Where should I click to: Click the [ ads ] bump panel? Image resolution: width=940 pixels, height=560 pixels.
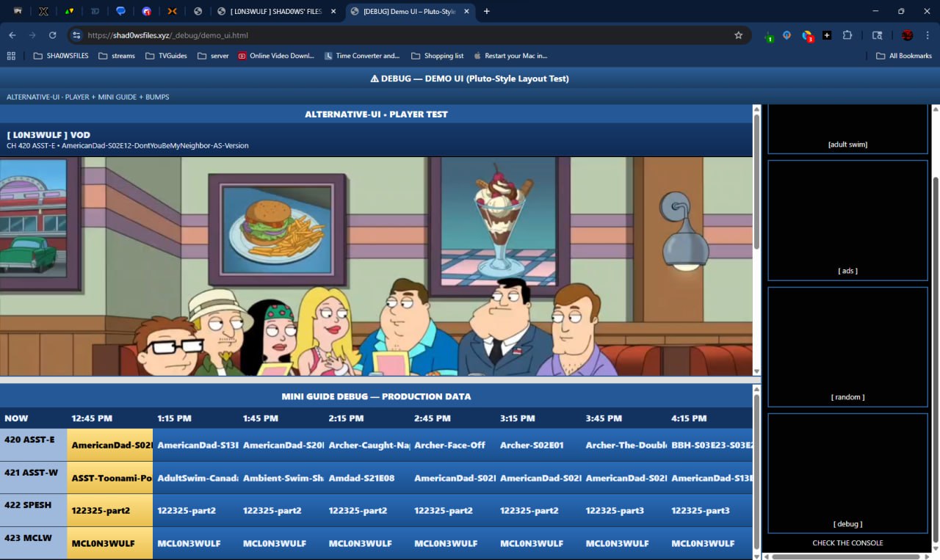pos(847,220)
